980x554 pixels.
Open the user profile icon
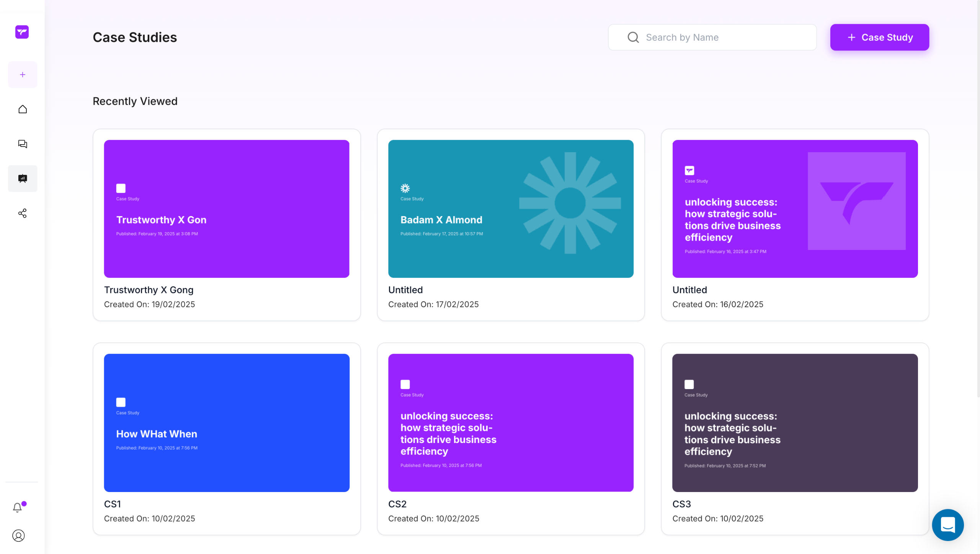tap(18, 535)
